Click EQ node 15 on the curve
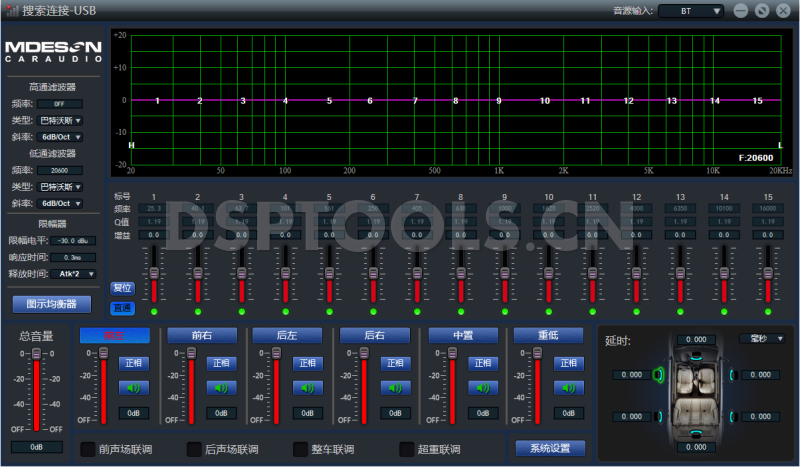This screenshot has height=467, width=800. (758, 101)
